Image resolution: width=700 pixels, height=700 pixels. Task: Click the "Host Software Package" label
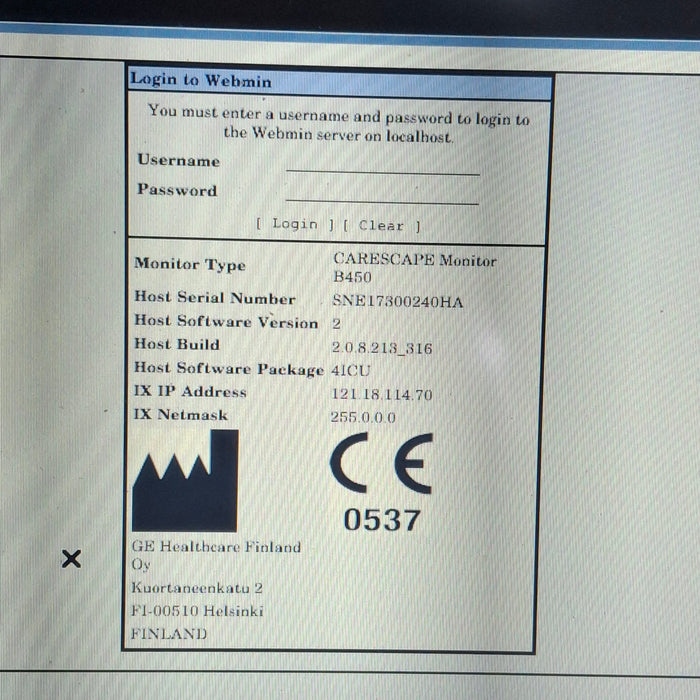pos(229,368)
